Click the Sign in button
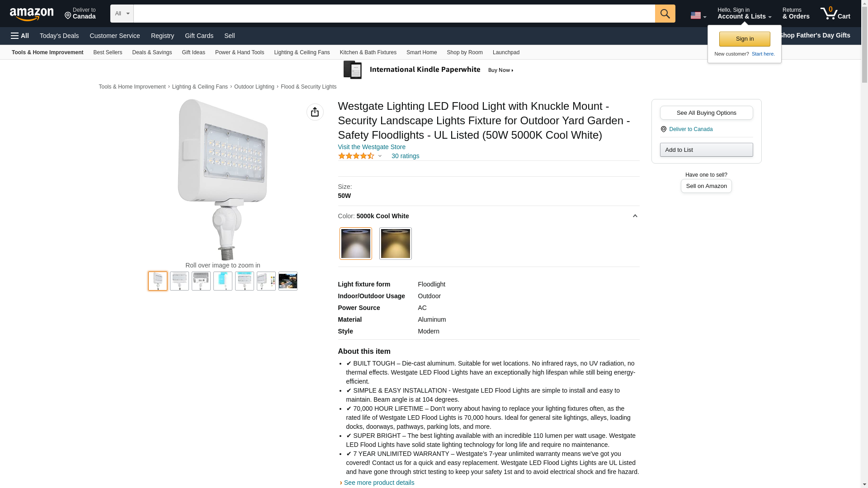 pyautogui.click(x=745, y=39)
